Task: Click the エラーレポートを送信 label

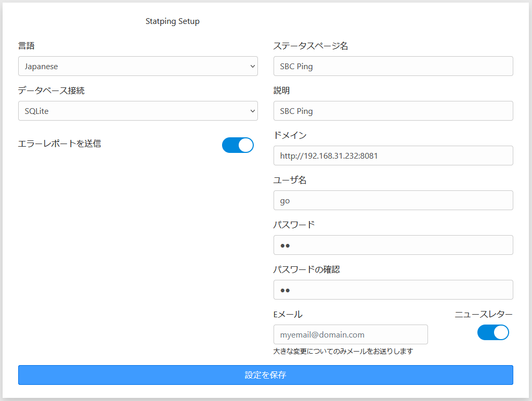Action: pos(59,144)
